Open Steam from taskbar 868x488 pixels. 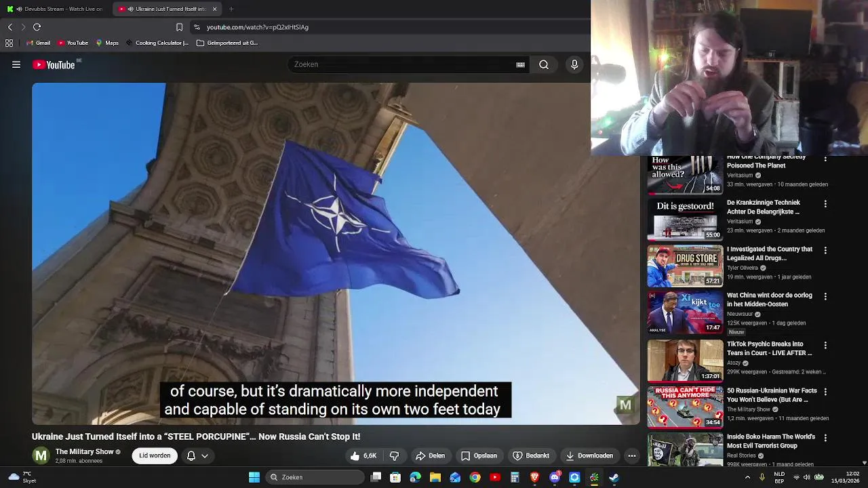pyautogui.click(x=614, y=477)
